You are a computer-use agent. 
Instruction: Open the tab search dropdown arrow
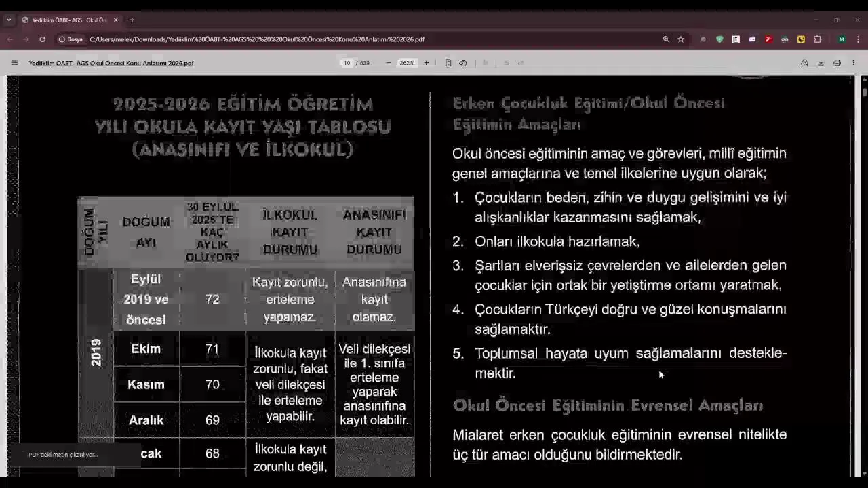[x=9, y=20]
